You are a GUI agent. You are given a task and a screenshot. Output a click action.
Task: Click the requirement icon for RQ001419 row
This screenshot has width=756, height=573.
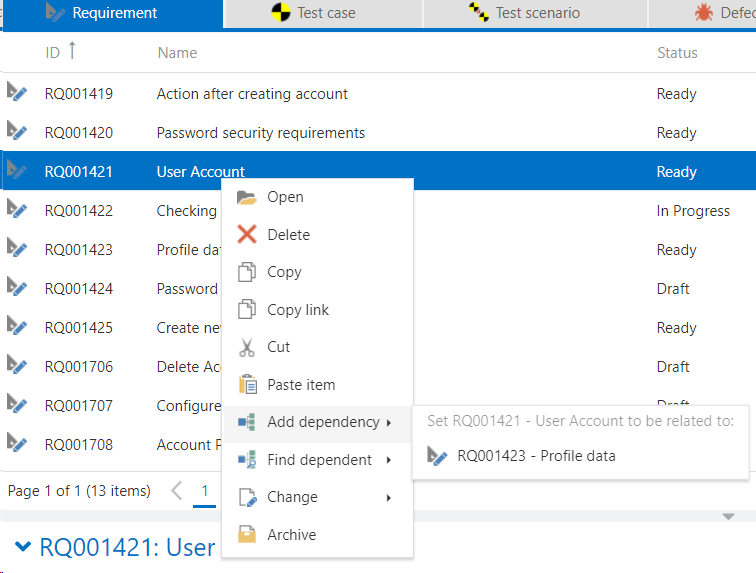click(17, 93)
